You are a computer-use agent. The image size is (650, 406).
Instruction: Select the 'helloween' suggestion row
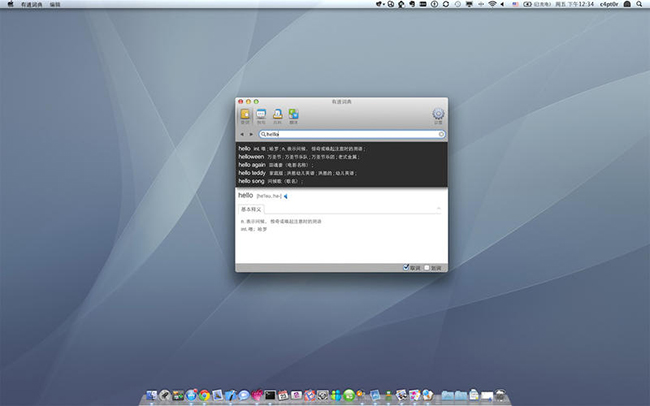click(342, 157)
